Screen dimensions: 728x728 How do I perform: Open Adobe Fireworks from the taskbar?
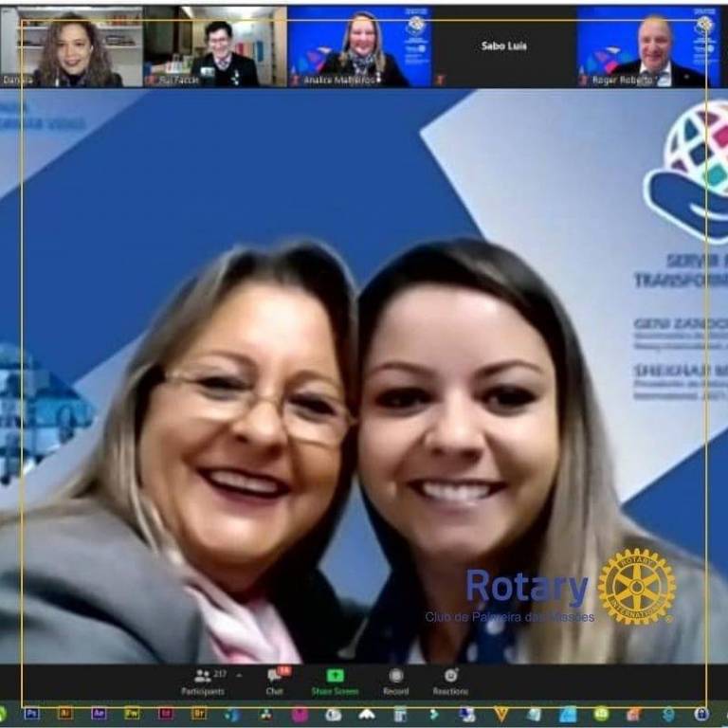pyautogui.click(x=132, y=714)
